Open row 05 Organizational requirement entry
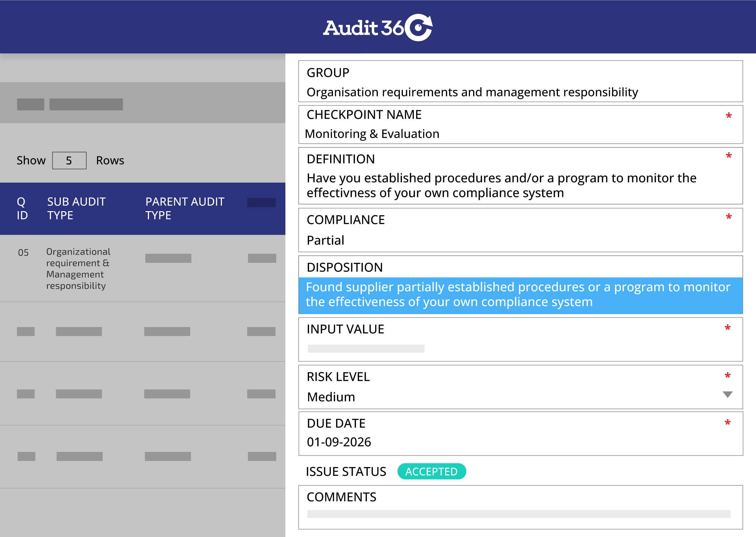The width and height of the screenshot is (756, 537). (x=142, y=268)
